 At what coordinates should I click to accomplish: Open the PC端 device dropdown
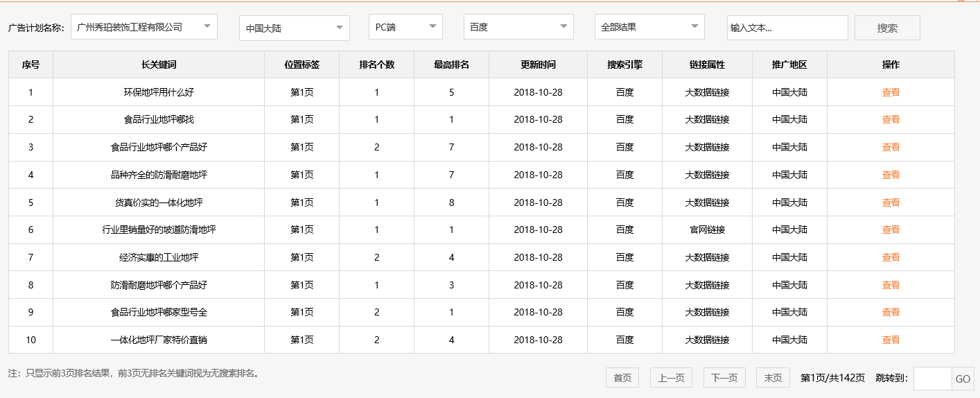[405, 27]
